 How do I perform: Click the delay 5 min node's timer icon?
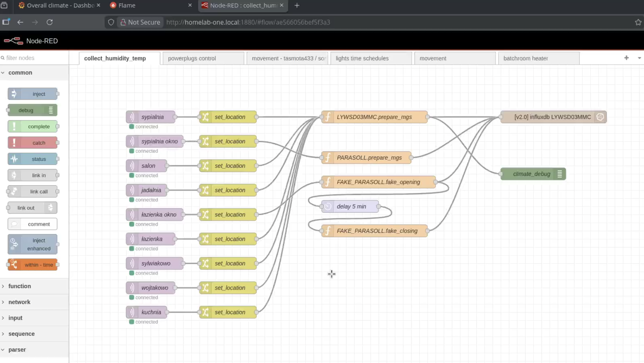coord(328,206)
